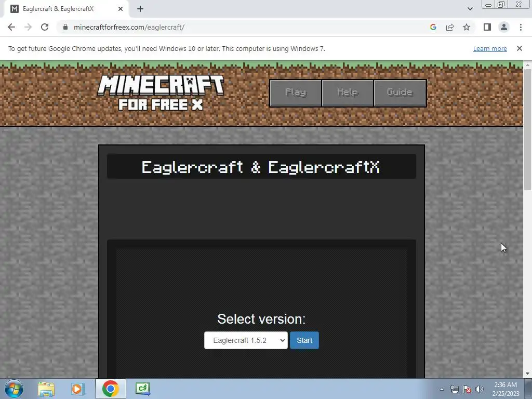Open the Guide menu button
532x399 pixels.
pyautogui.click(x=400, y=93)
